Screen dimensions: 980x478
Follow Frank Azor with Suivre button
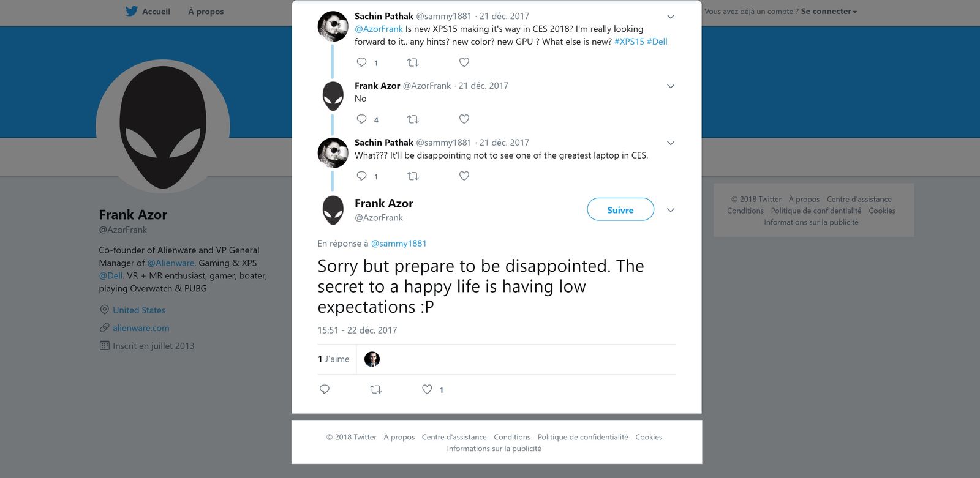620,209
